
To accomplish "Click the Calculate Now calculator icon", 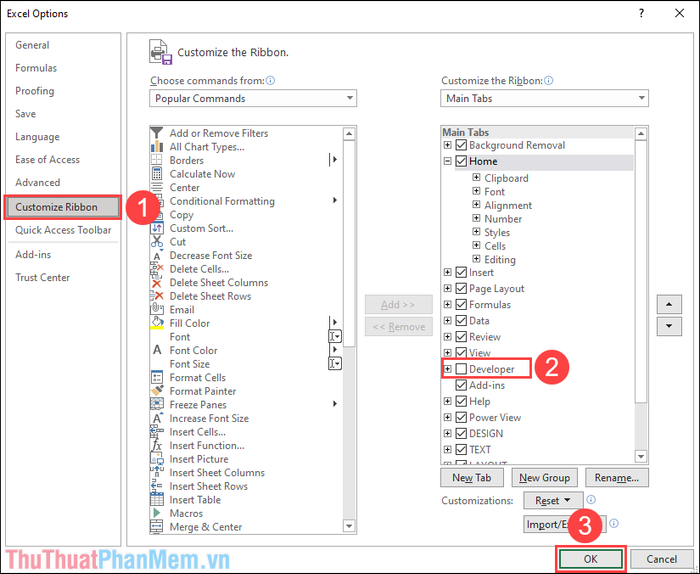I will pos(157,174).
